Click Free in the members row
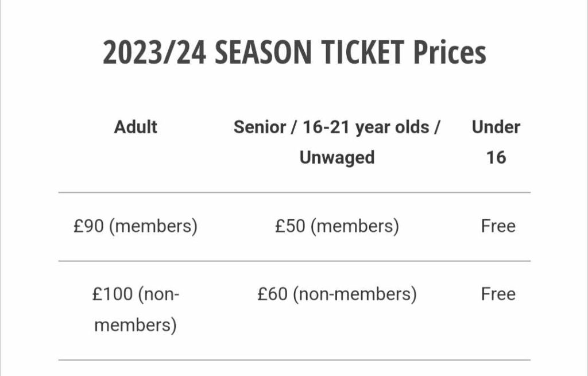588x376 pixels. (498, 226)
